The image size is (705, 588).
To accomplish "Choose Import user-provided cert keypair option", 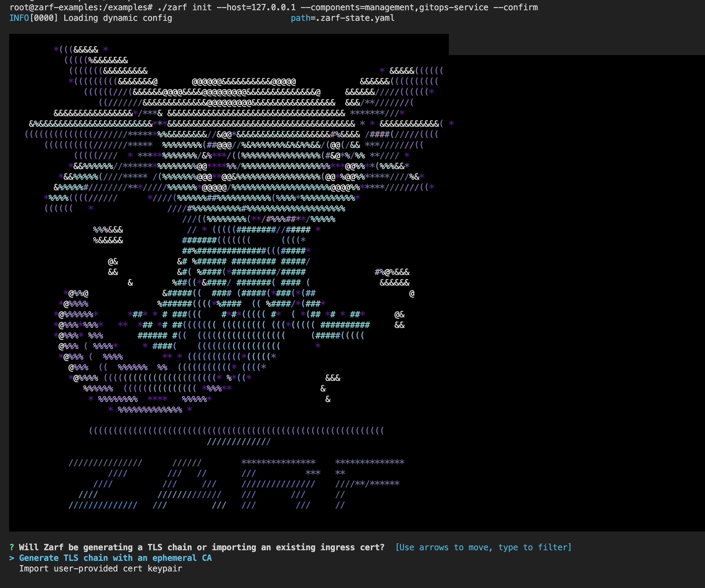I will (x=101, y=569).
